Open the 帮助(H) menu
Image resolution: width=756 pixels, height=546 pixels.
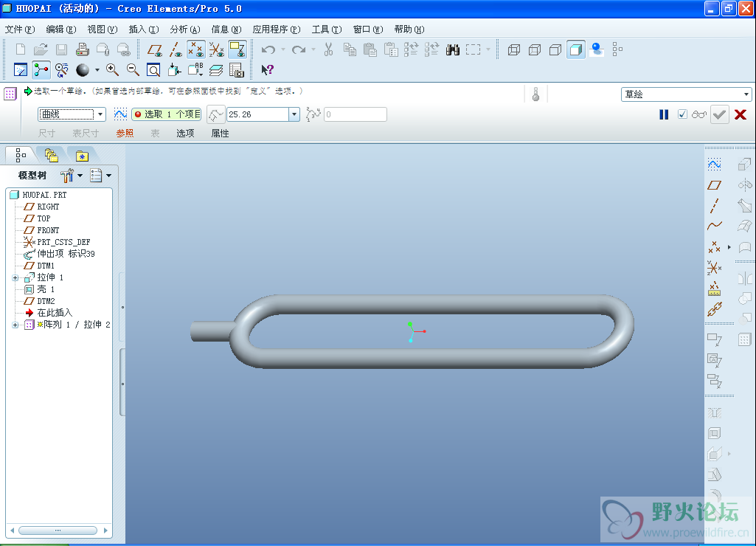tap(409, 30)
